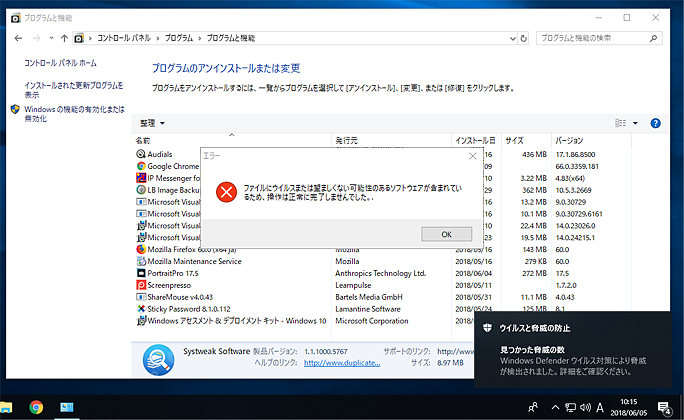Click the change view icon
The image size is (684, 420).
(x=620, y=123)
